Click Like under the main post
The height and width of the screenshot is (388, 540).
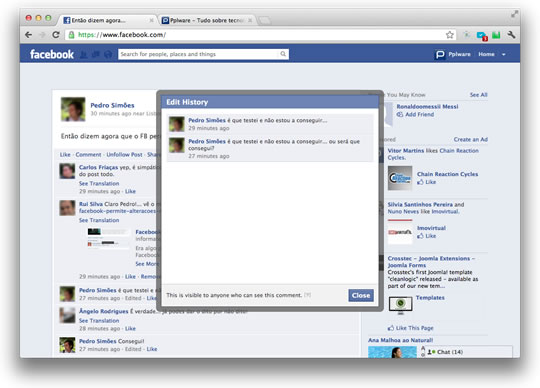(65, 155)
